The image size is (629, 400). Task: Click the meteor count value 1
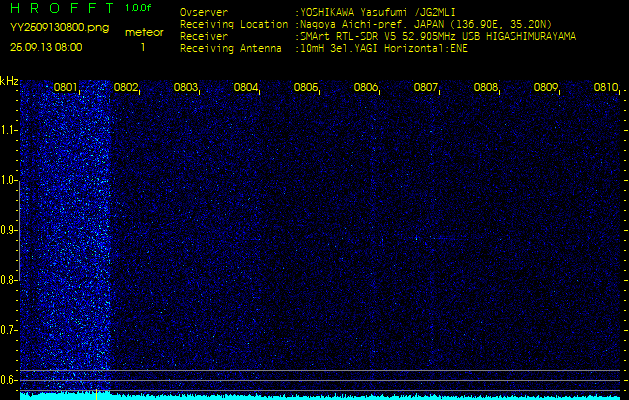pos(143,47)
